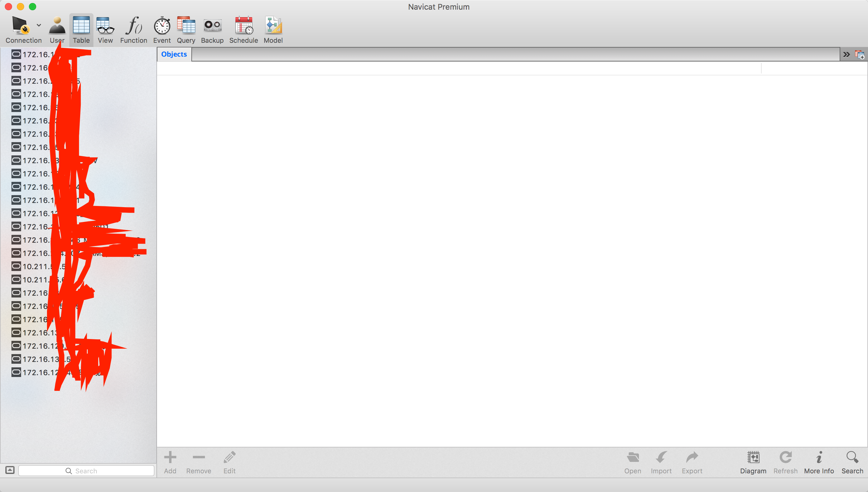This screenshot has width=868, height=492.
Task: Switch to View objects icon
Action: pyautogui.click(x=105, y=26)
